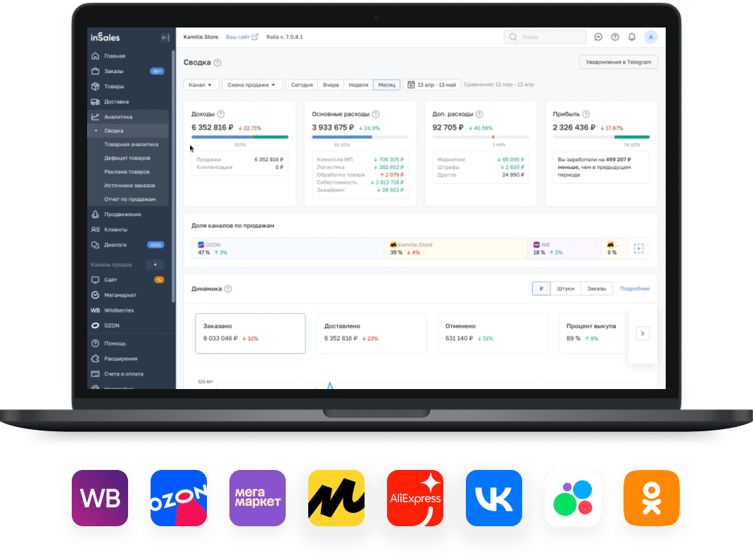The image size is (753, 560).
Task: Open user avatar profile menu
Action: [x=651, y=37]
